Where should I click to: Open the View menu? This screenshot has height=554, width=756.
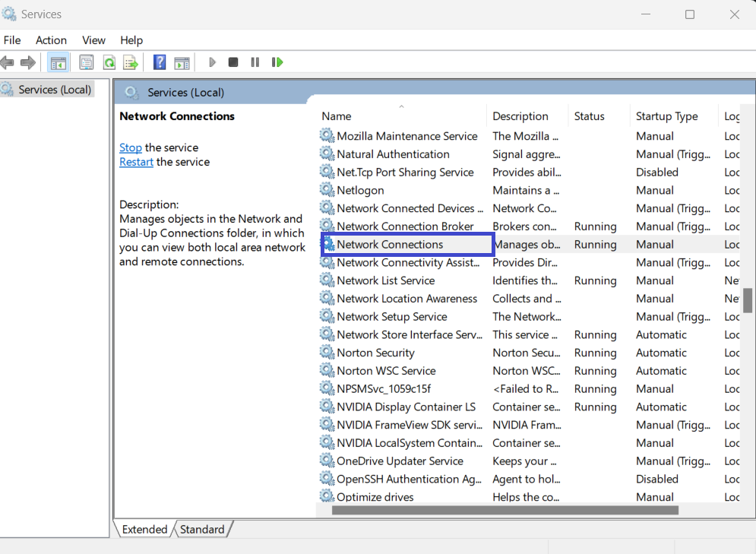(93, 40)
